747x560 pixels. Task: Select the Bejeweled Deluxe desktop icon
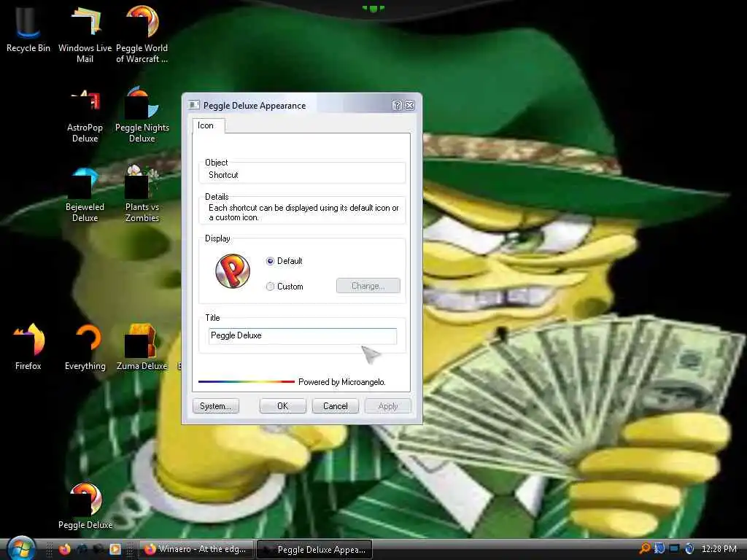point(85,194)
